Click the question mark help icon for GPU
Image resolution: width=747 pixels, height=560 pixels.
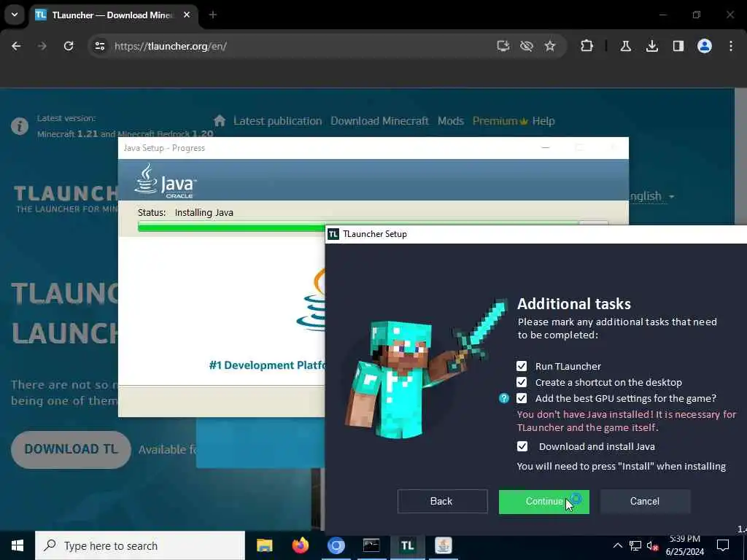[504, 398]
